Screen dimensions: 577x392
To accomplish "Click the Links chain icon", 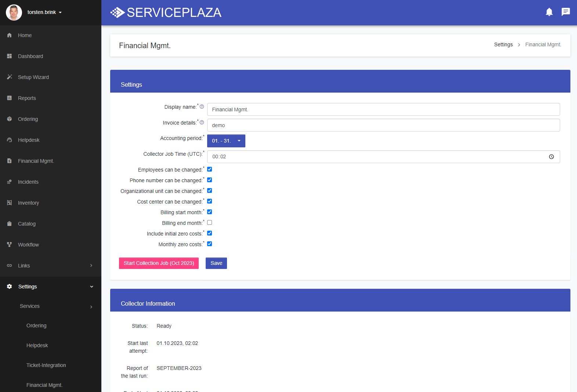I will pos(10,266).
